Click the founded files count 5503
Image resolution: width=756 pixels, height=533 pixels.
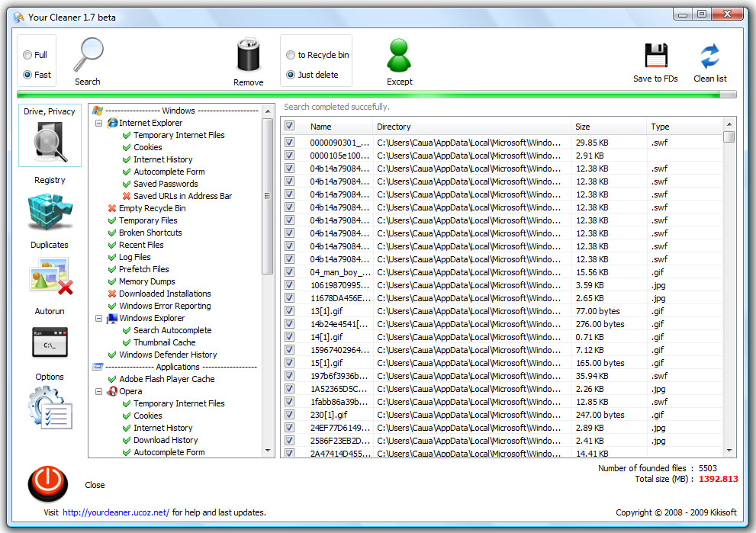click(x=708, y=468)
